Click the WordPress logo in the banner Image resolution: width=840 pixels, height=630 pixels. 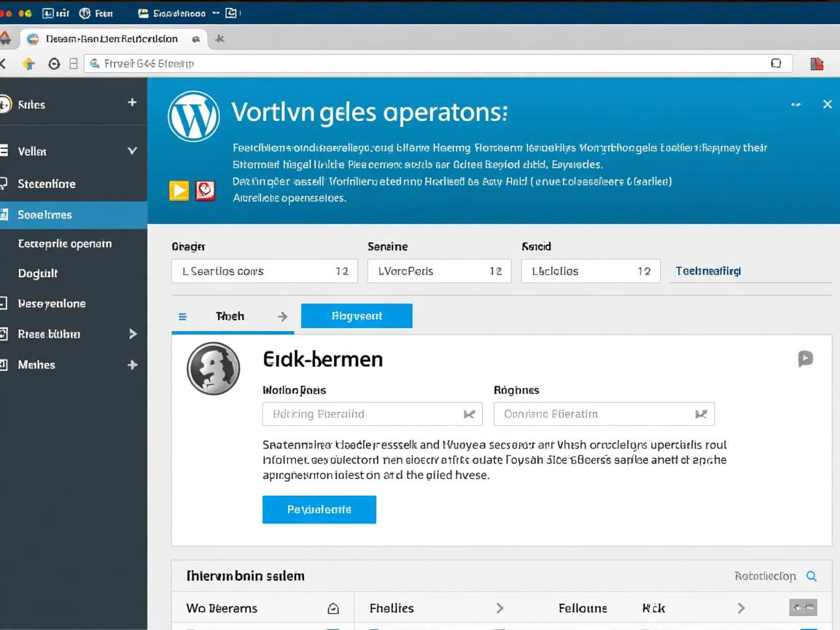point(193,117)
